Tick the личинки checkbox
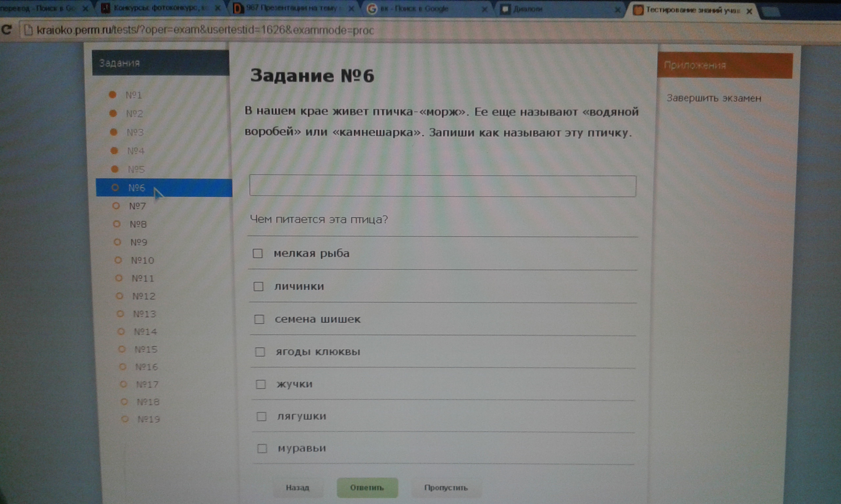Viewport: 841px width, 504px height. 258,286
